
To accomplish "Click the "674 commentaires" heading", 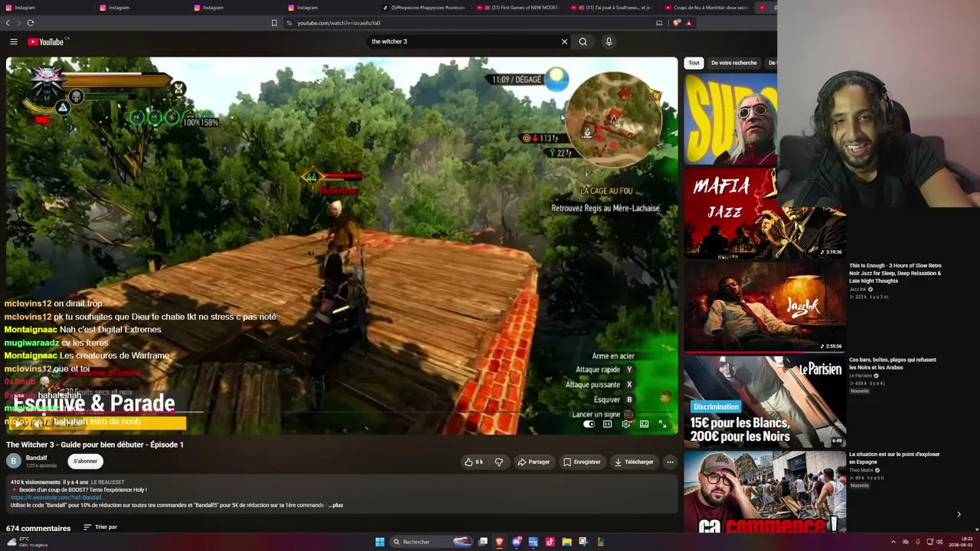I will click(38, 528).
